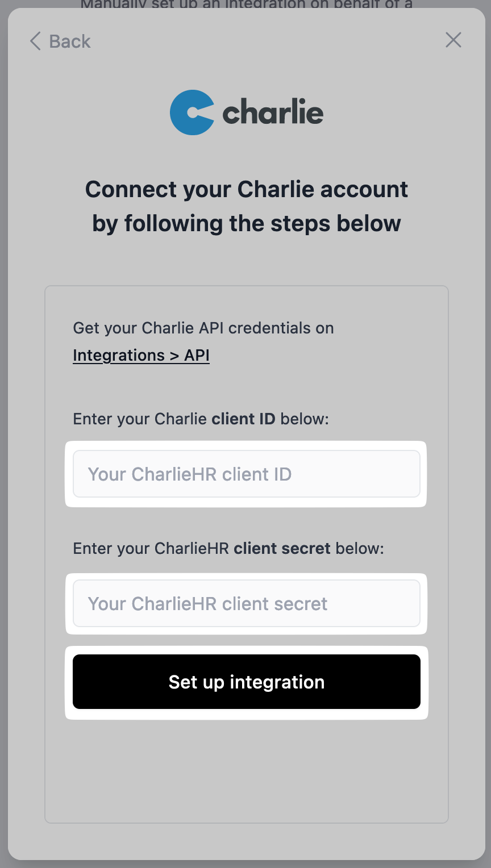Viewport: 491px width, 868px height.
Task: Click the "Enter your CharlieHR client secret below" label
Action: (x=228, y=549)
